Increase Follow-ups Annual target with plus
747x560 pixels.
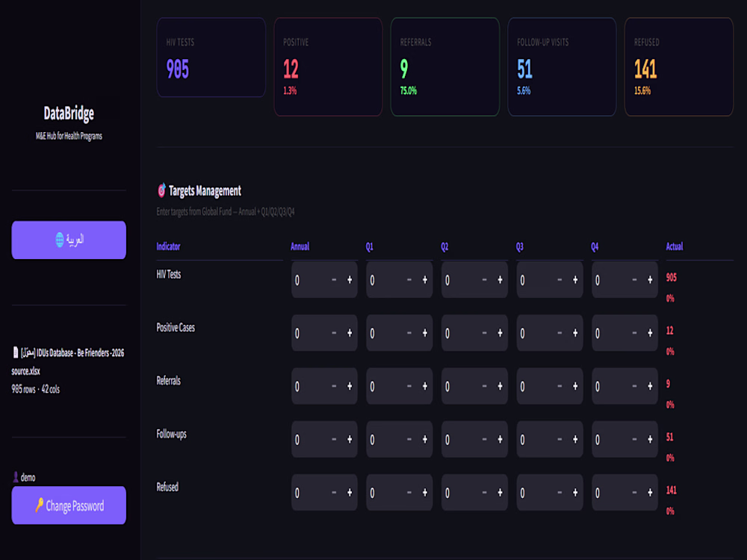click(350, 440)
